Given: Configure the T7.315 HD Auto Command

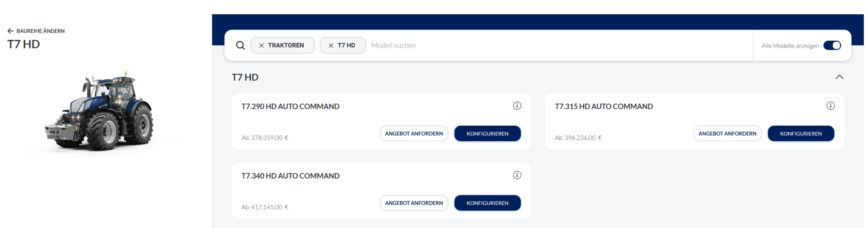Looking at the screenshot, I should point(801,134).
